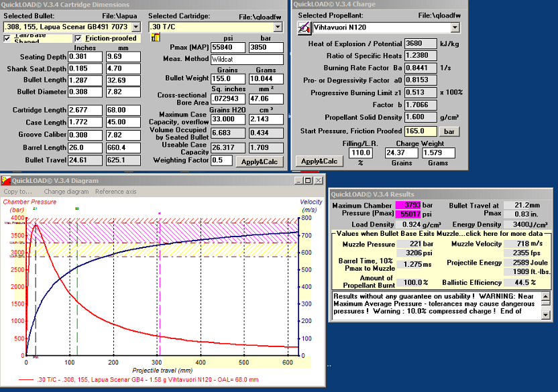Click the Bullet Weight grams field
The image size is (558, 392).
[x=266, y=79]
